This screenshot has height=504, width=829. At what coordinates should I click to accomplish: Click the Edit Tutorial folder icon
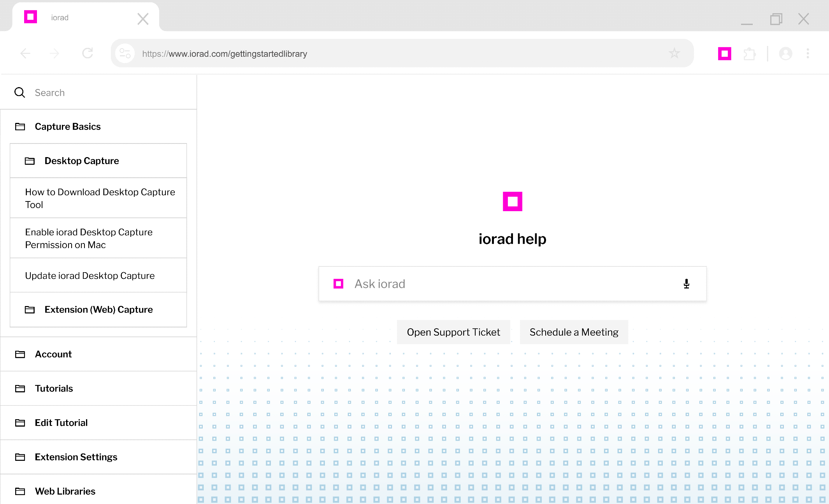pos(20,423)
